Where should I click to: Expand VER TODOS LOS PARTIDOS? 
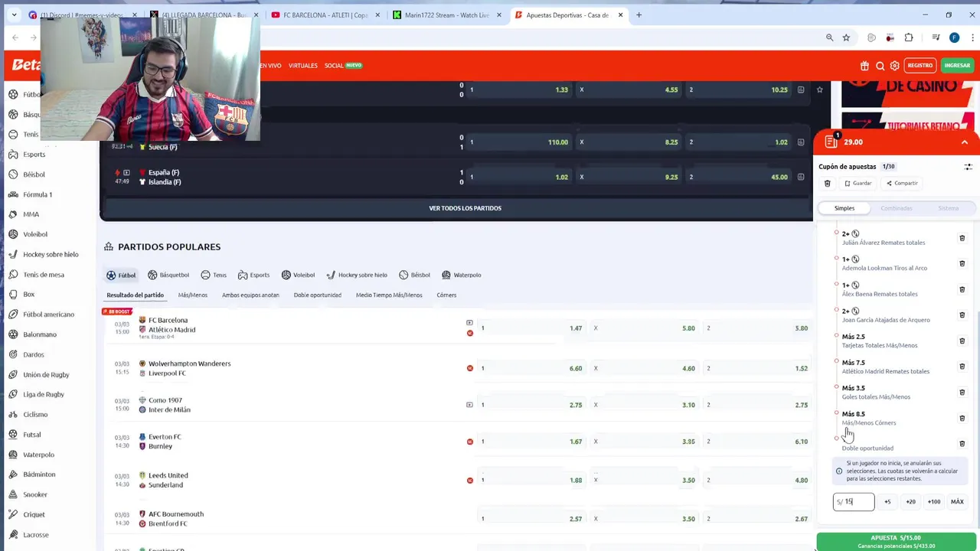tap(465, 208)
